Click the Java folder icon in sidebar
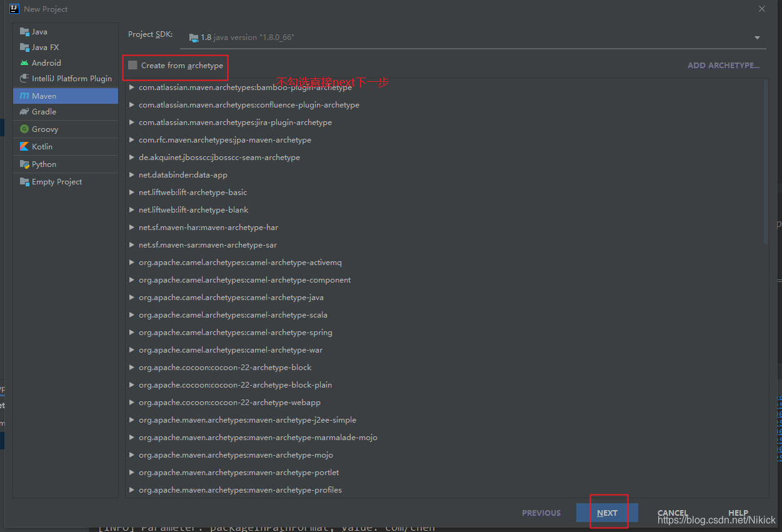The image size is (782, 532). pos(24,31)
